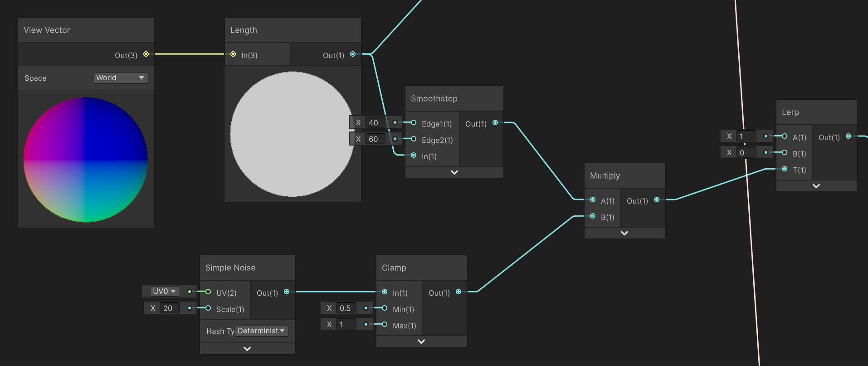868x366 pixels.
Task: Click the Smoothstep Out(1) output port
Action: 495,123
